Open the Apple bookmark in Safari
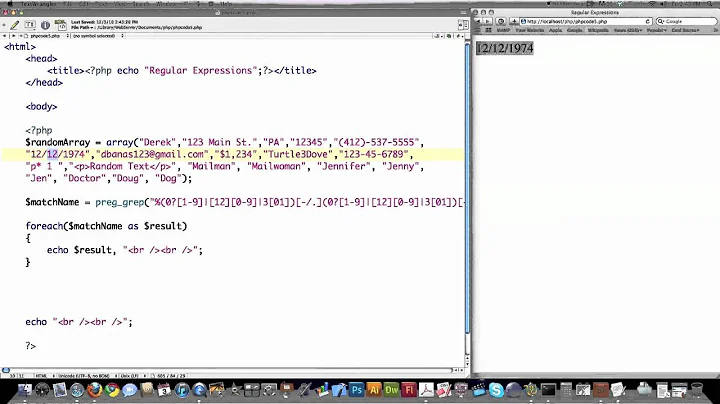Screen dimensions: 720x404 [556, 30]
